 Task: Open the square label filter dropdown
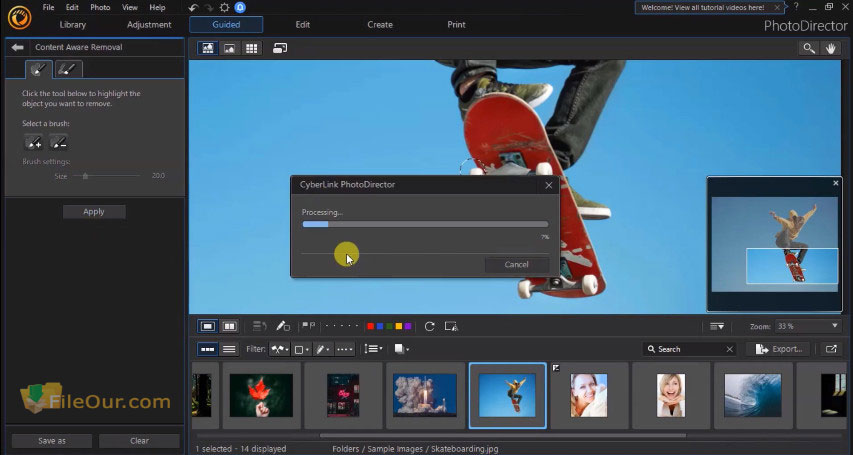pos(301,349)
